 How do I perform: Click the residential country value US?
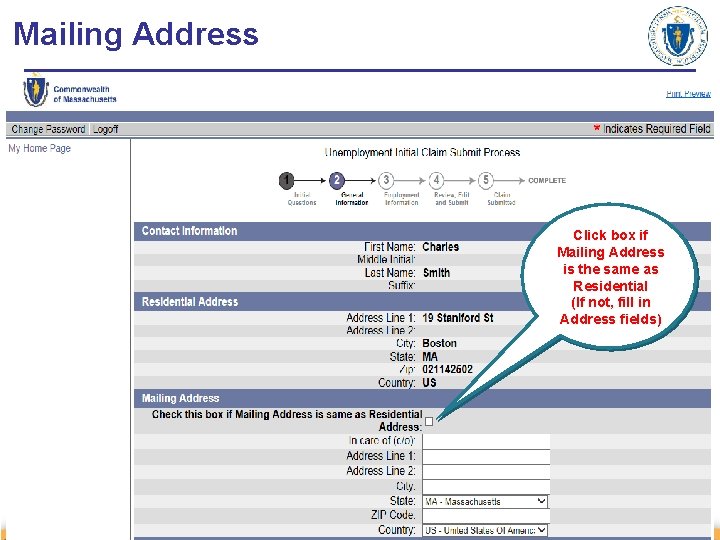(x=429, y=382)
